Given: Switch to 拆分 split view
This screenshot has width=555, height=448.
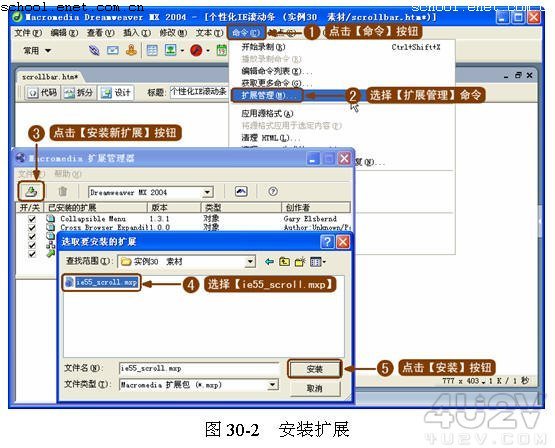Looking at the screenshot, I should point(79,93).
